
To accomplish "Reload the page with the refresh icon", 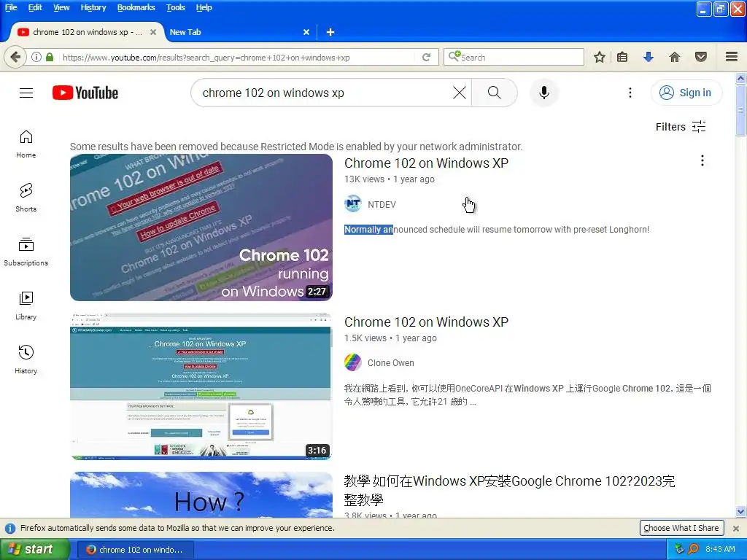I will [426, 57].
